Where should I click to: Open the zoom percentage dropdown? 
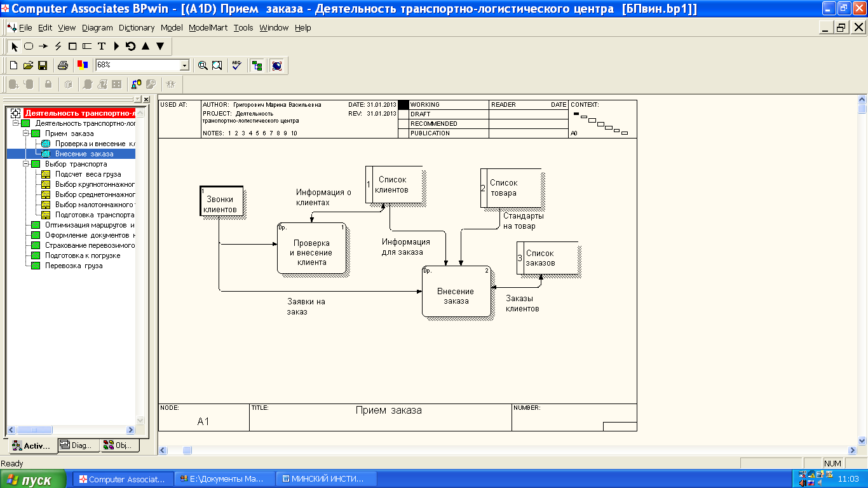tap(185, 65)
